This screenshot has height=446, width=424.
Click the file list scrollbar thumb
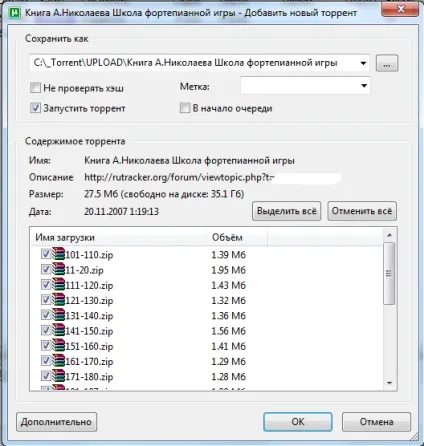[x=389, y=273]
